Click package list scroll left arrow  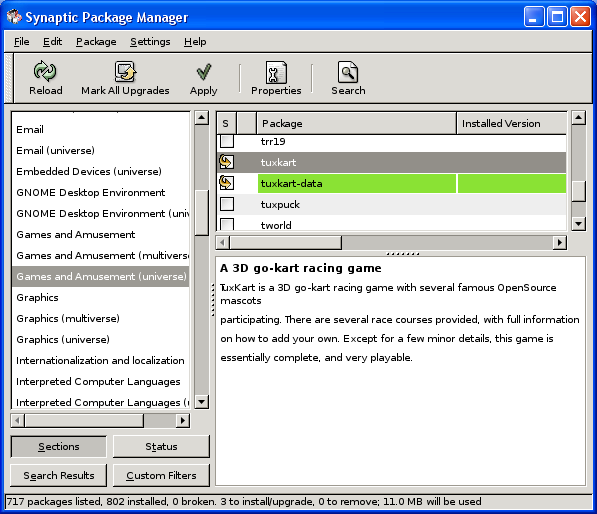point(223,242)
